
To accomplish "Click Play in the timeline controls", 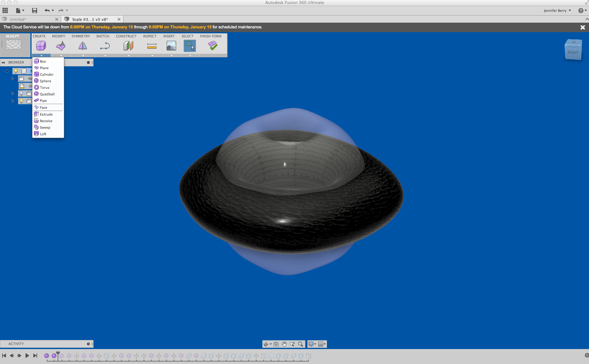I will point(27,355).
